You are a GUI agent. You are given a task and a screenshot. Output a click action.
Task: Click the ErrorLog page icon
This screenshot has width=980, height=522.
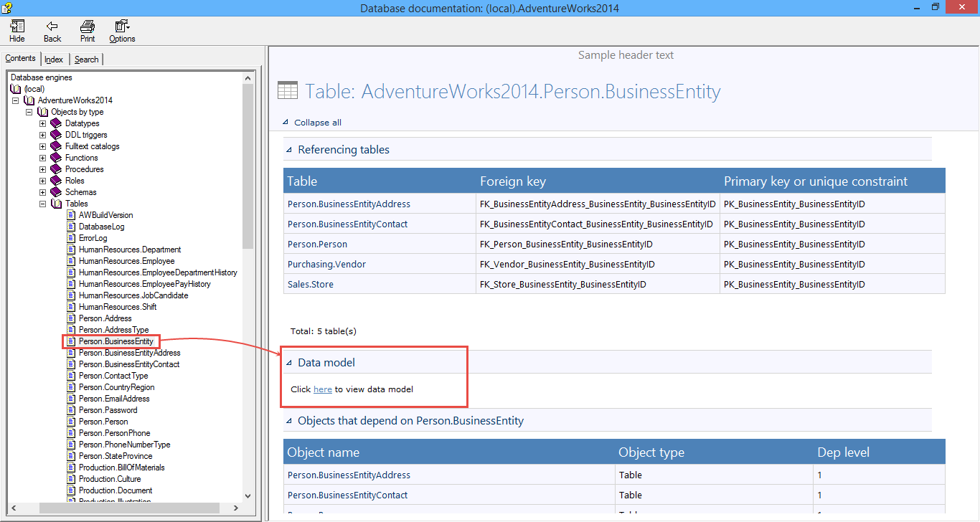click(x=71, y=238)
